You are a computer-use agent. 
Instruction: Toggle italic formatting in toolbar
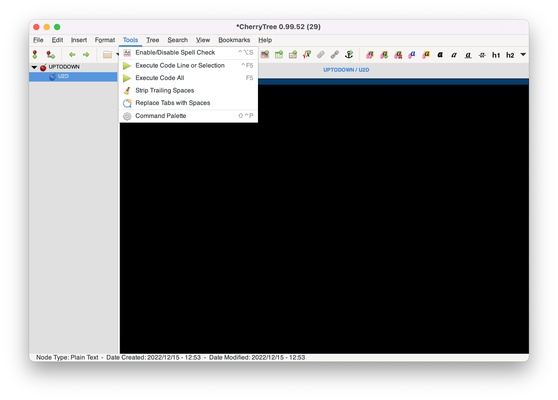point(454,55)
